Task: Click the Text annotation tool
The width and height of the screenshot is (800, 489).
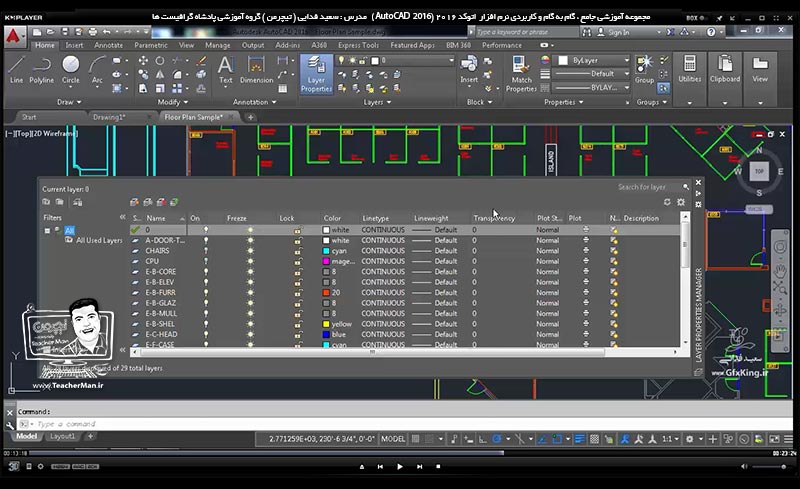Action: [226, 70]
